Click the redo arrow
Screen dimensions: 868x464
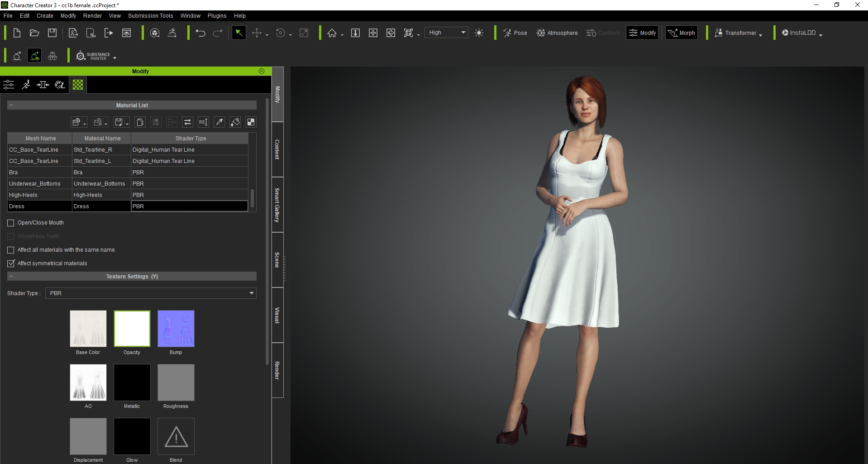[218, 33]
